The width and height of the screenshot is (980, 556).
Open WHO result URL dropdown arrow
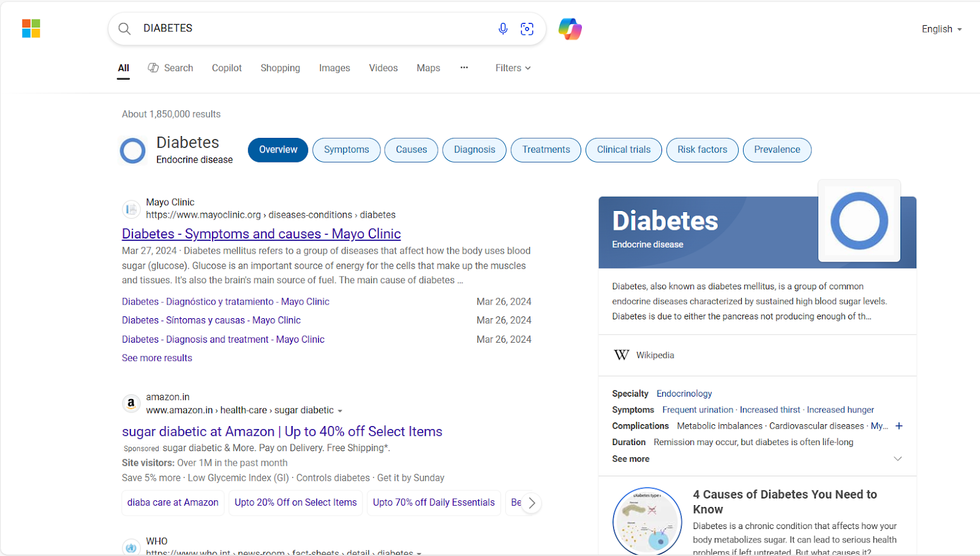click(x=419, y=553)
